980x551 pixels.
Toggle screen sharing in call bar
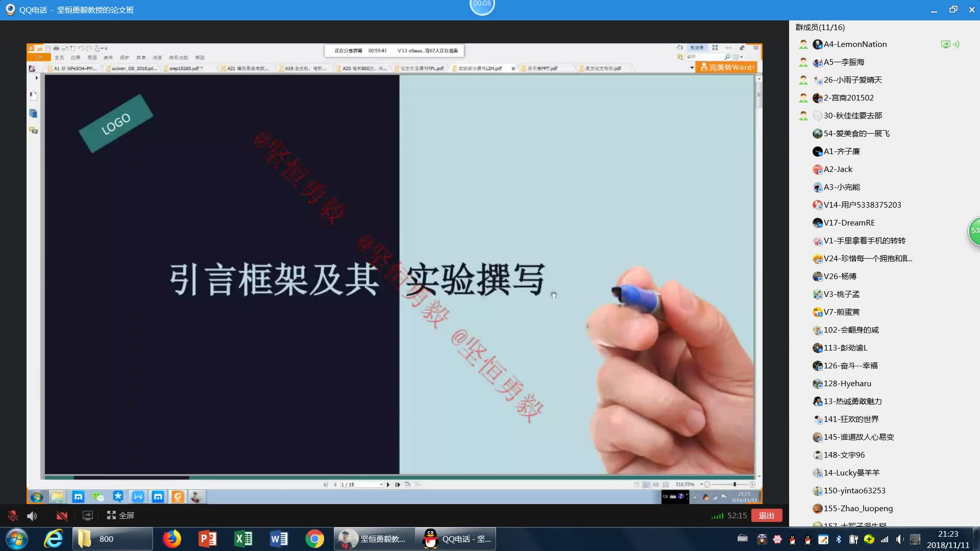(88, 516)
